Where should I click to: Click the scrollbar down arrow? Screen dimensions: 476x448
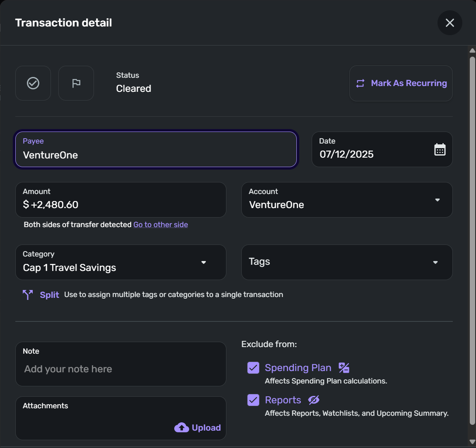click(x=472, y=441)
